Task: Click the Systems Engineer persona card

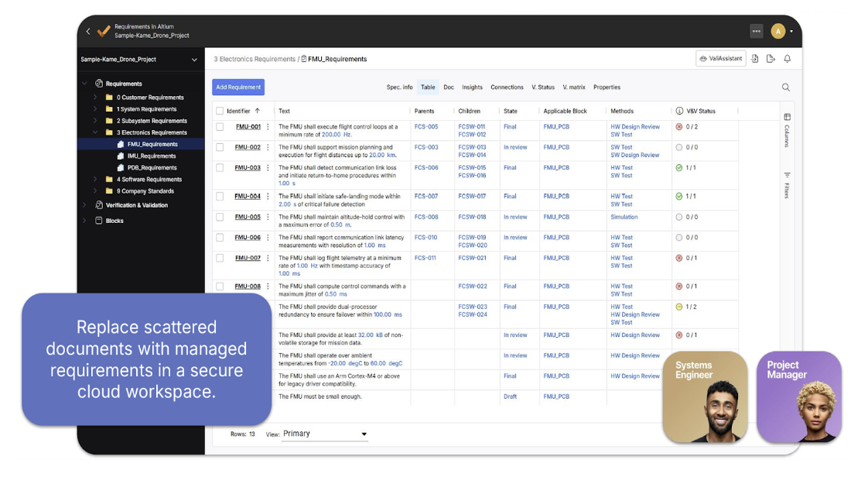Action: click(x=705, y=397)
